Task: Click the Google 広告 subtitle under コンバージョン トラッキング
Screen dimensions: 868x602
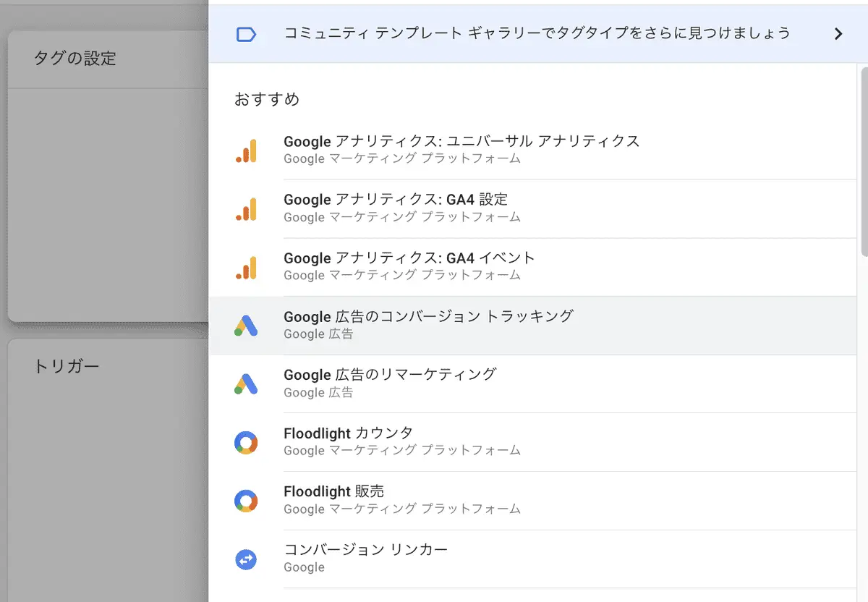Action: (318, 334)
